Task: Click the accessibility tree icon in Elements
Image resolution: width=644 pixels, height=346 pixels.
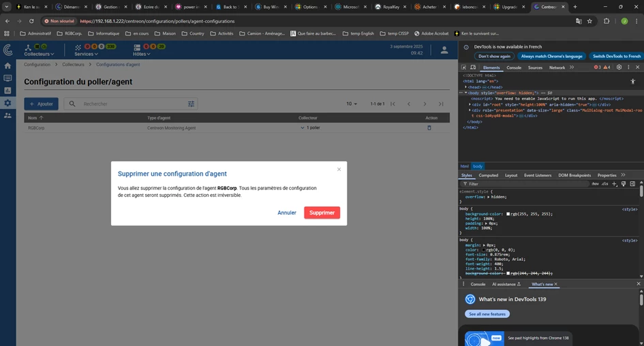Action: pos(633,82)
